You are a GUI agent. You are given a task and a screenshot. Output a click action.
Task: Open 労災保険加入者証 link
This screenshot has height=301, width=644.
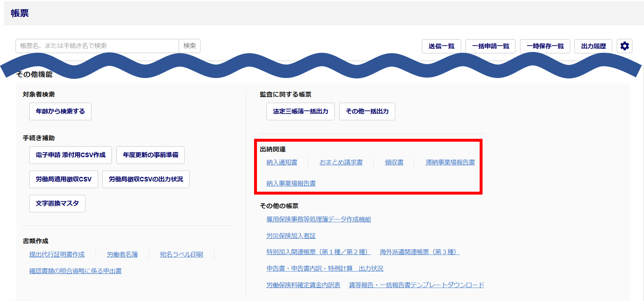pyautogui.click(x=291, y=236)
